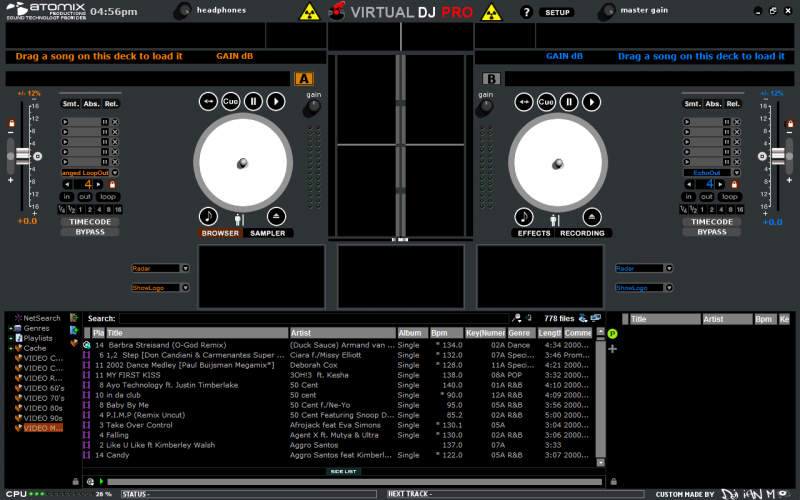The width and height of the screenshot is (800, 500).
Task: Enable TIMECODE on deck B
Action: coord(711,222)
